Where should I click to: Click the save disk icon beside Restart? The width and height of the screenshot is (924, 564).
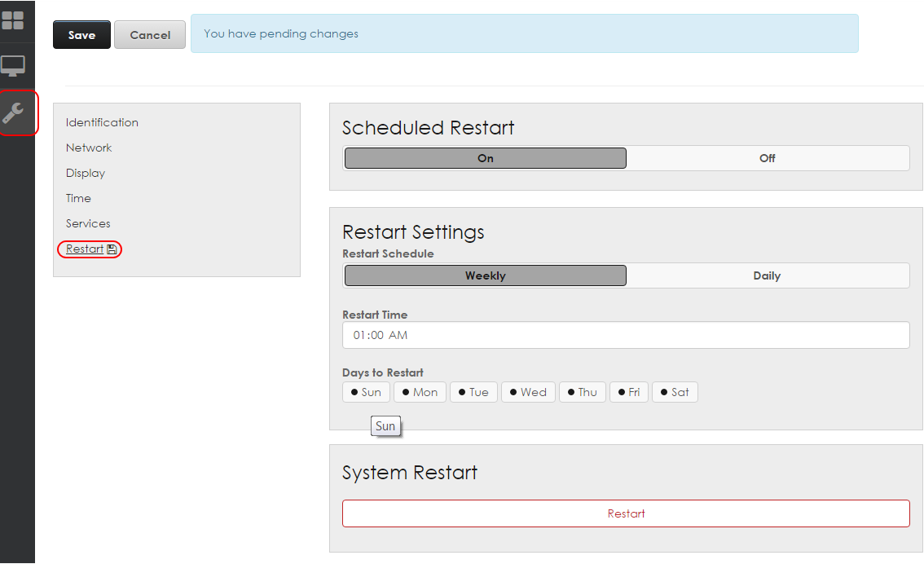click(112, 249)
